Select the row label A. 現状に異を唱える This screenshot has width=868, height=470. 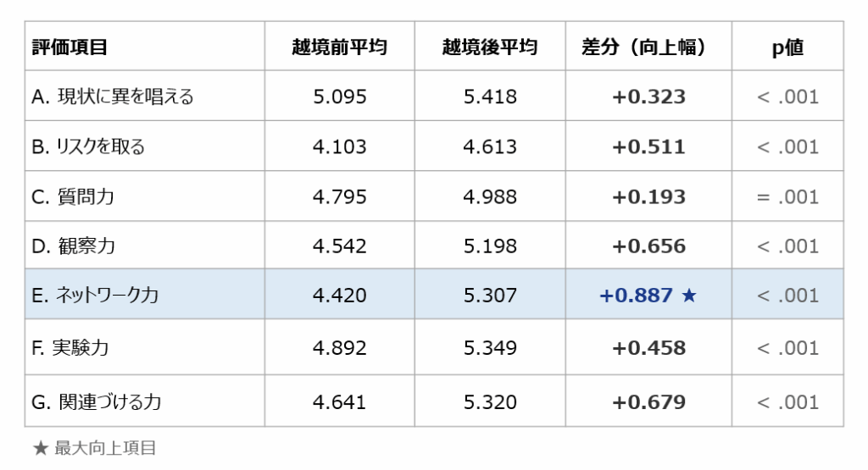click(113, 97)
